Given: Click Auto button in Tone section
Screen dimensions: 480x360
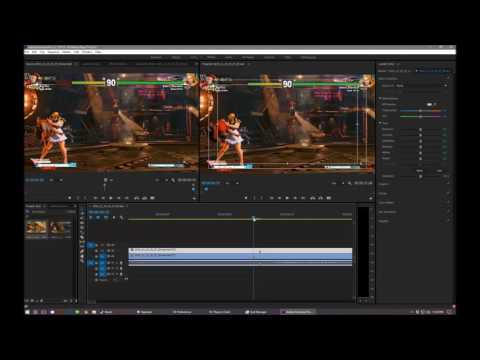Looking at the screenshot, I should (439, 170).
